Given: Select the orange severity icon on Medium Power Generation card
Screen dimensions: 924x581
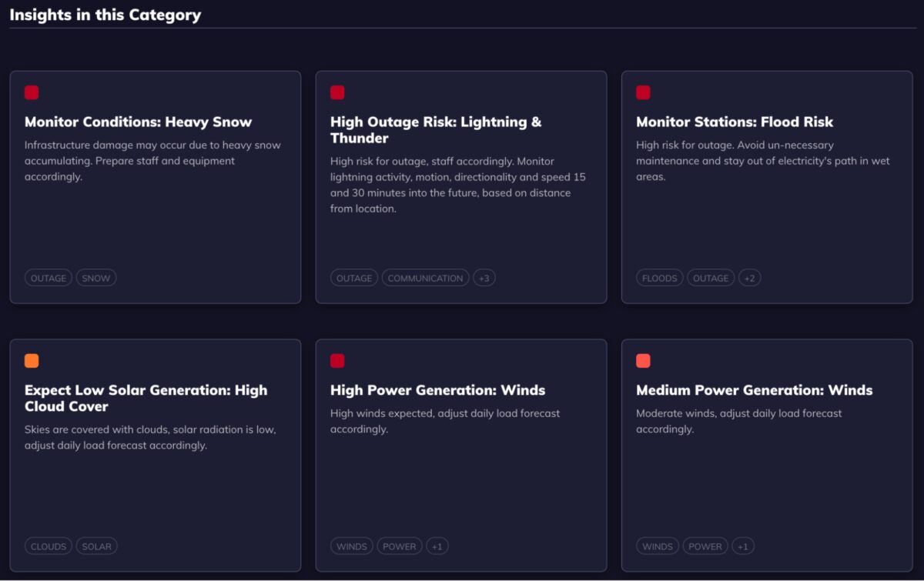Looking at the screenshot, I should point(643,360).
